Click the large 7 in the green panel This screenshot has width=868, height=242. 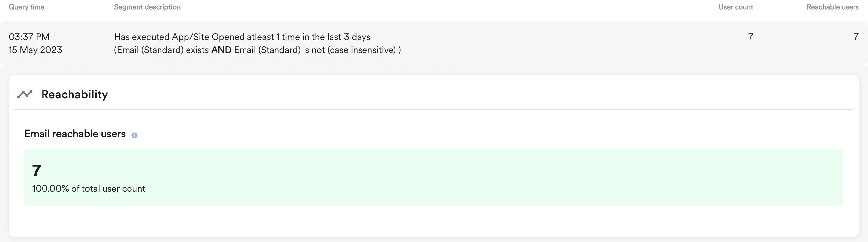pos(36,170)
